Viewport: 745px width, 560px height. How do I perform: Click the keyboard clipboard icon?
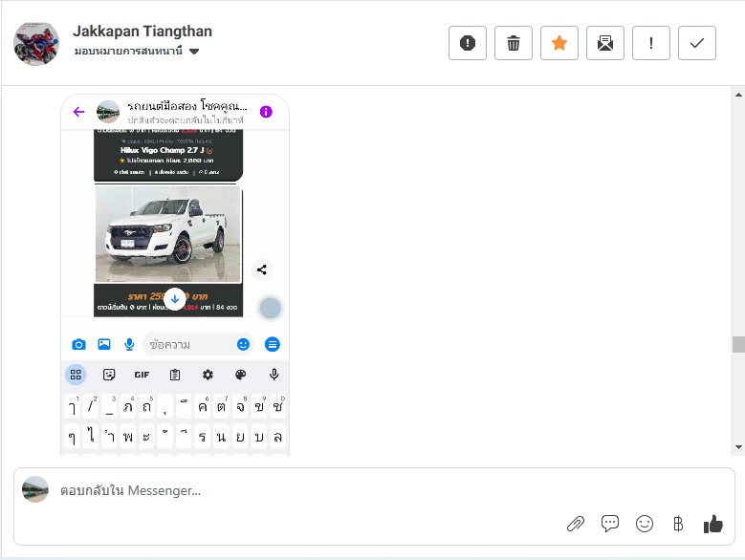[175, 375]
